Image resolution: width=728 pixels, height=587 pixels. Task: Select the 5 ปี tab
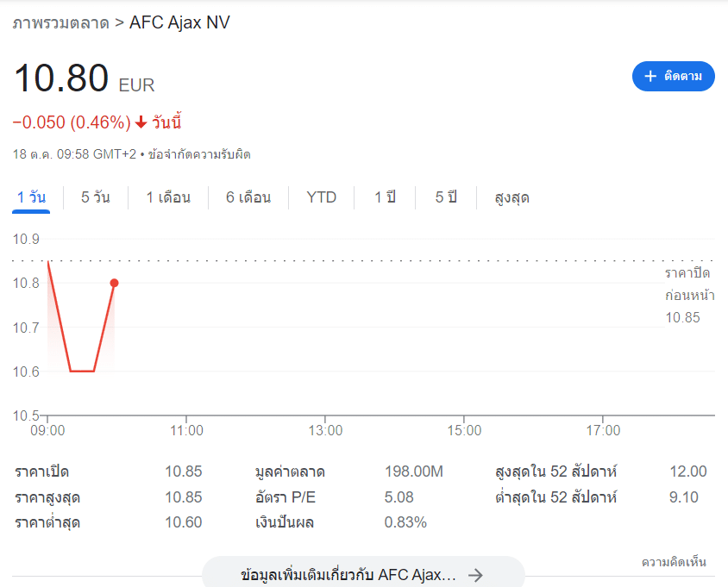446,197
